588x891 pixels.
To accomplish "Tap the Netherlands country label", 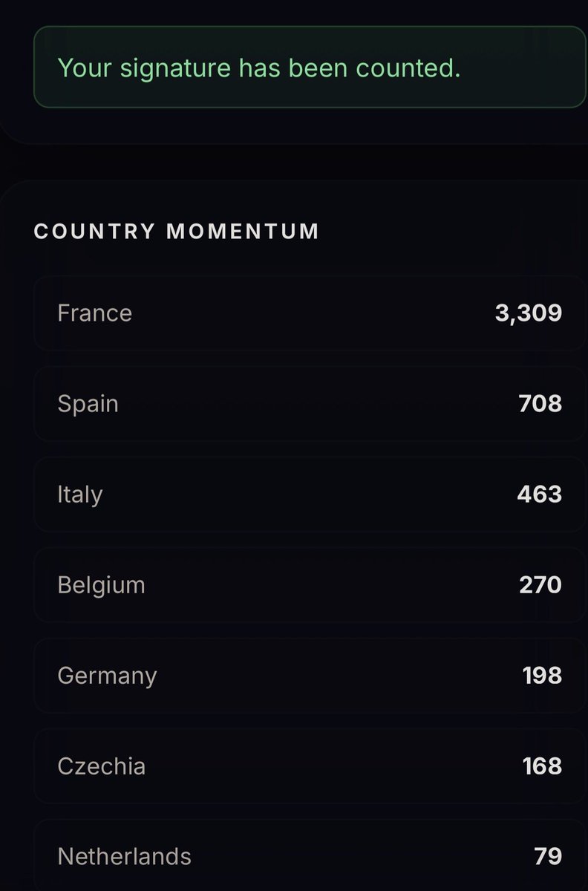I will click(124, 857).
